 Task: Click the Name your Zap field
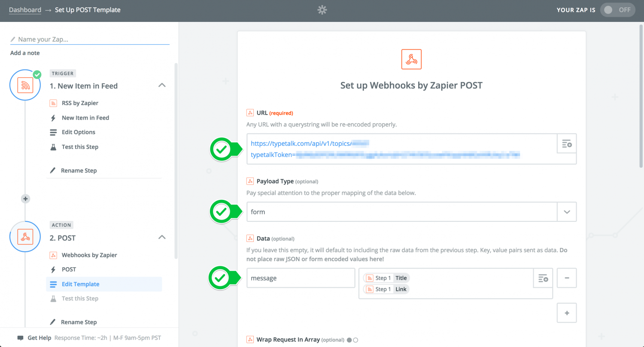coord(90,39)
